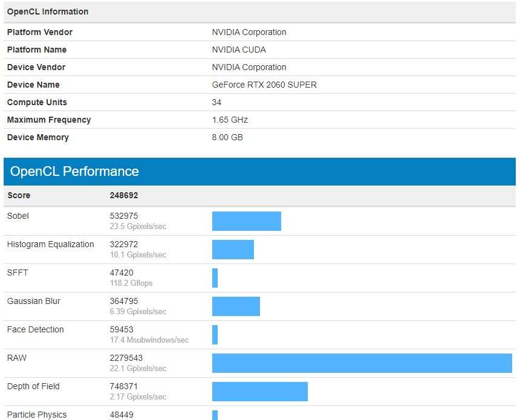Click the 8.00 GB device memory value
Viewport: 520px width, 420px height.
coord(227,137)
